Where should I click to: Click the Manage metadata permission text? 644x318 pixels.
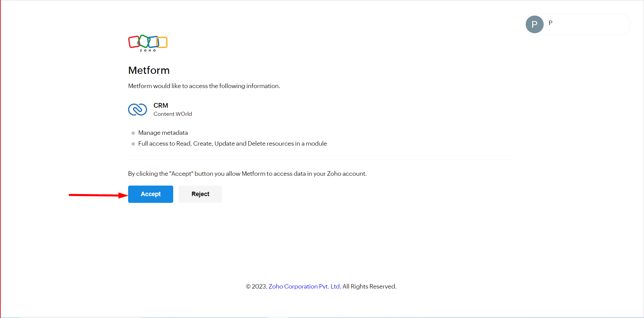pos(163,133)
